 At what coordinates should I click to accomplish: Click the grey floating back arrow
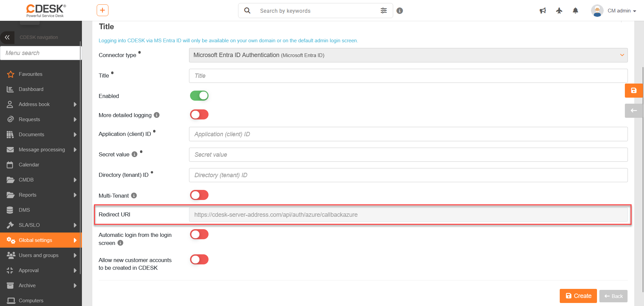(634, 111)
